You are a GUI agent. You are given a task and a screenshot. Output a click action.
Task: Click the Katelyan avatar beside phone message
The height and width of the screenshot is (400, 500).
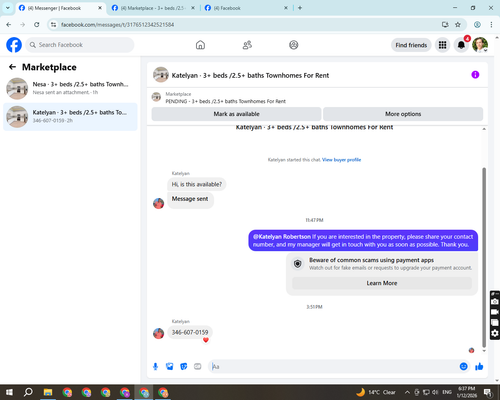click(x=158, y=333)
